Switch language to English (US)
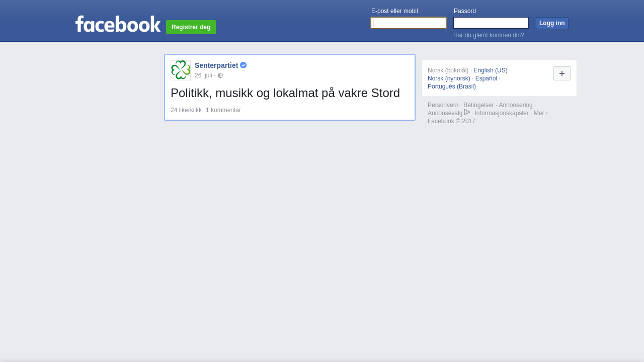 coord(490,70)
